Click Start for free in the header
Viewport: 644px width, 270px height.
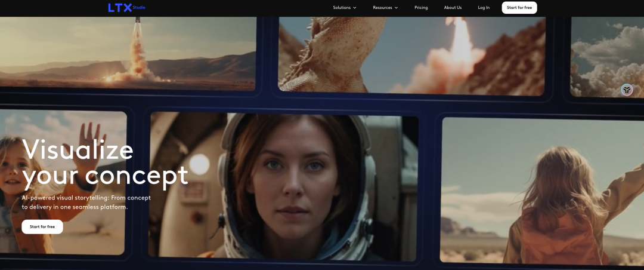[519, 7]
